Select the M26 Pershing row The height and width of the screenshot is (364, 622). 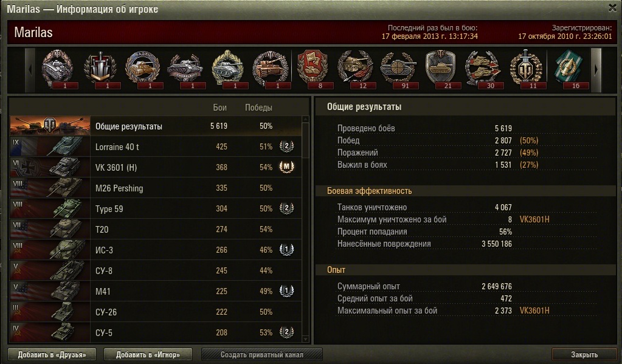point(156,188)
